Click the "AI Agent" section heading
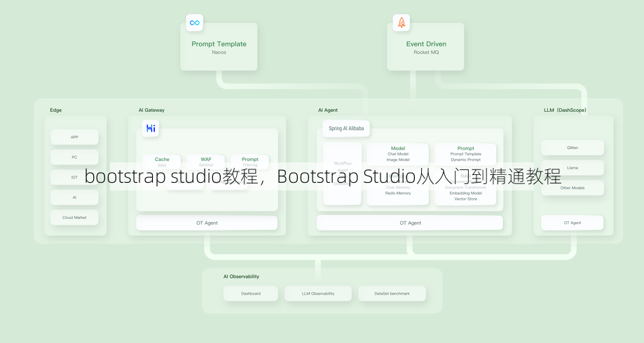644x343 pixels. [328, 110]
